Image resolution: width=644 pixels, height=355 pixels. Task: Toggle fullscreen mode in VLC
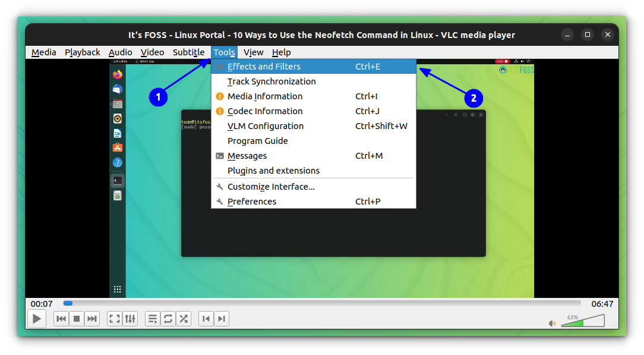click(114, 318)
